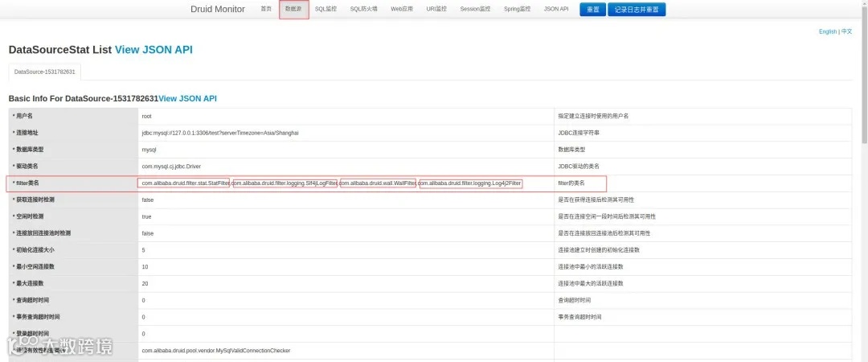Open the JSON API nav item
The width and height of the screenshot is (868, 362).
(556, 10)
